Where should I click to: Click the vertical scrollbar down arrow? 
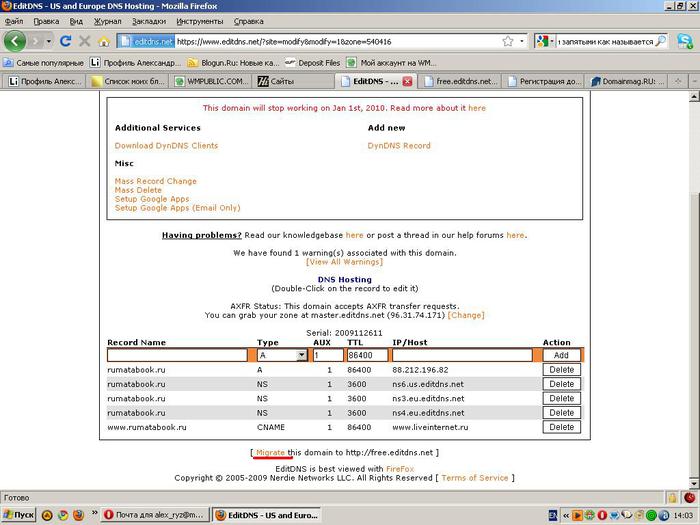694,483
